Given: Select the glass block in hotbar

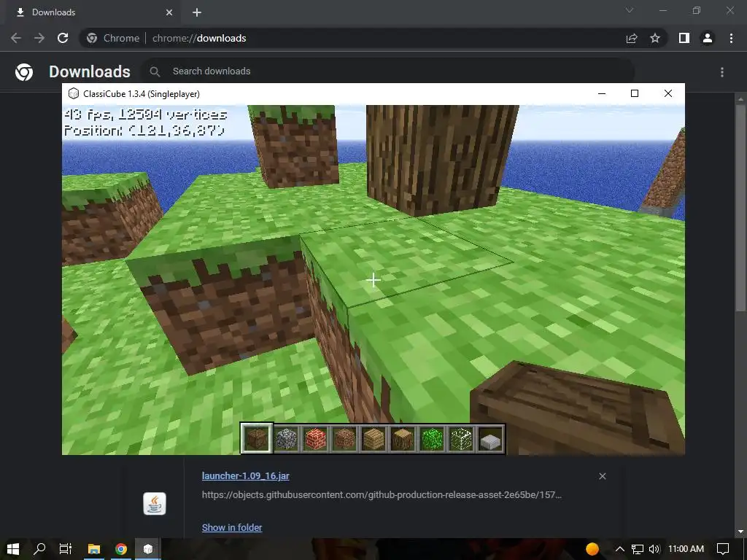Looking at the screenshot, I should coord(461,438).
